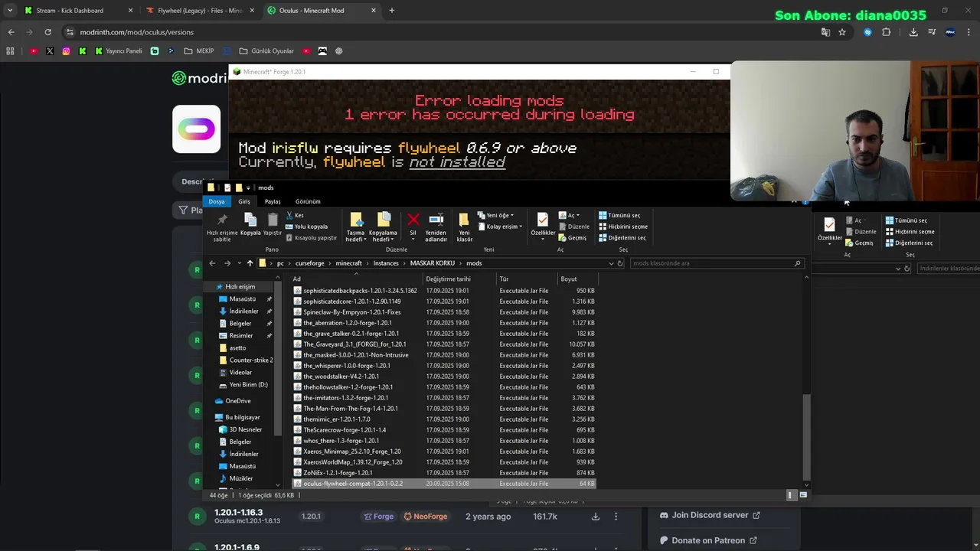This screenshot has height=551, width=980.
Task: Select sophisticatedcore-1.20.1-1.2.90.1149 file
Action: click(444, 302)
